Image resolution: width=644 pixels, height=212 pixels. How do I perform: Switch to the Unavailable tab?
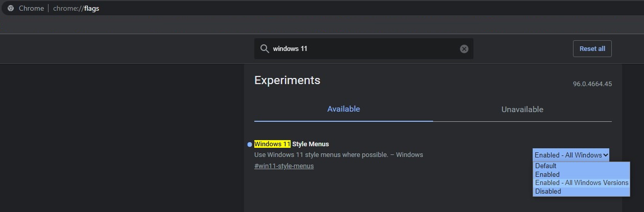coord(522,110)
